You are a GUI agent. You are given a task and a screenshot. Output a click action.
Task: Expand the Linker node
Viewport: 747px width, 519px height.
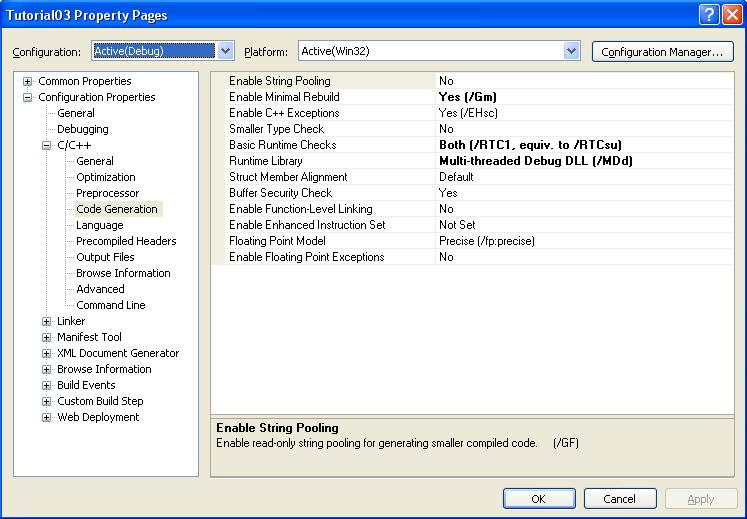[46, 322]
